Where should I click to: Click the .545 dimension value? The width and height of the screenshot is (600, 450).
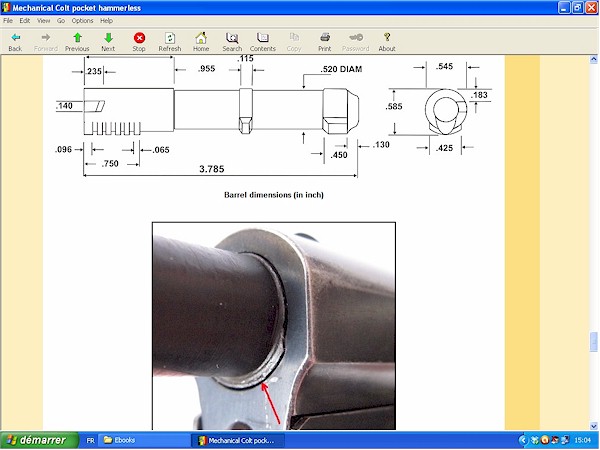444,66
